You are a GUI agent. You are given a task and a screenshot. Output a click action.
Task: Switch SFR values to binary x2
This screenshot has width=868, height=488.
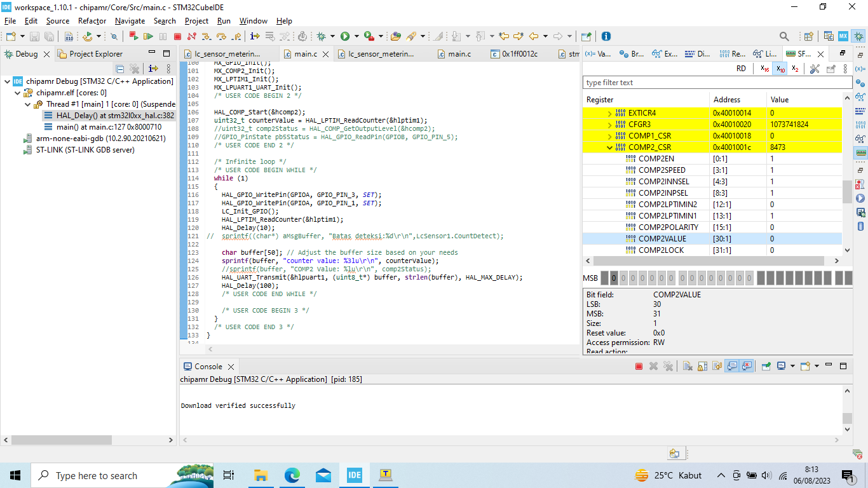point(795,69)
